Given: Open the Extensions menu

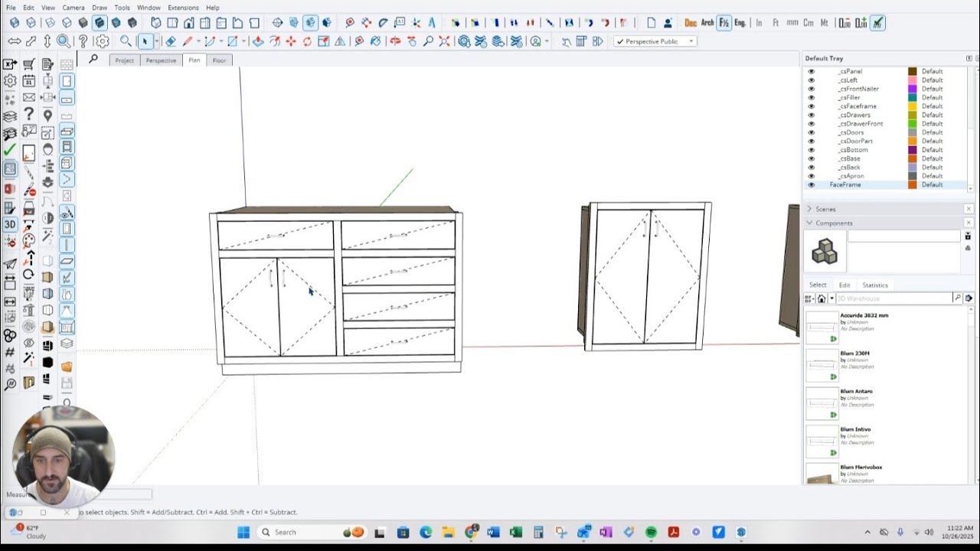Looking at the screenshot, I should pos(183,8).
